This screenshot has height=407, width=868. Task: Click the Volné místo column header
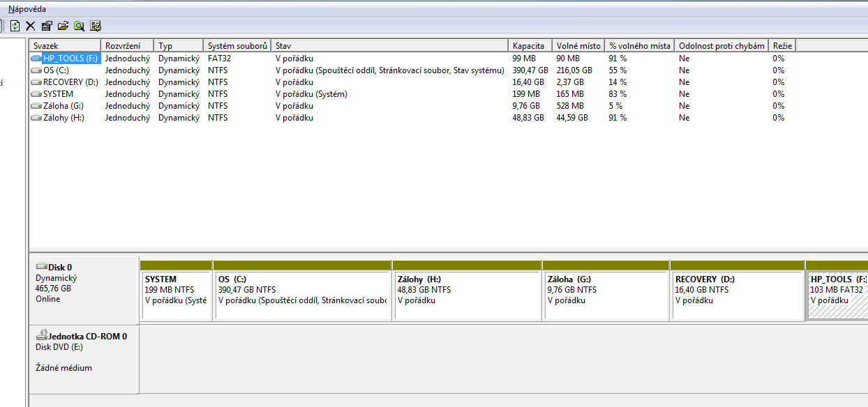pos(578,46)
